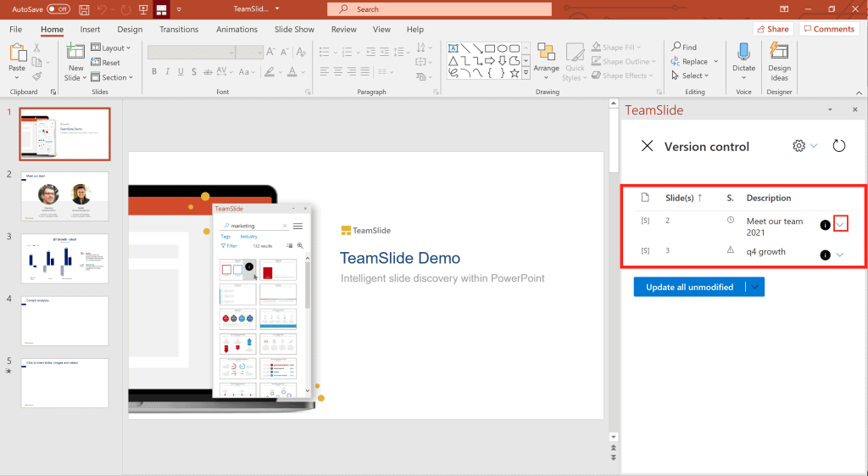Screen dimensions: 868x476
Task: Open the Transitions tab
Action: pos(179,30)
